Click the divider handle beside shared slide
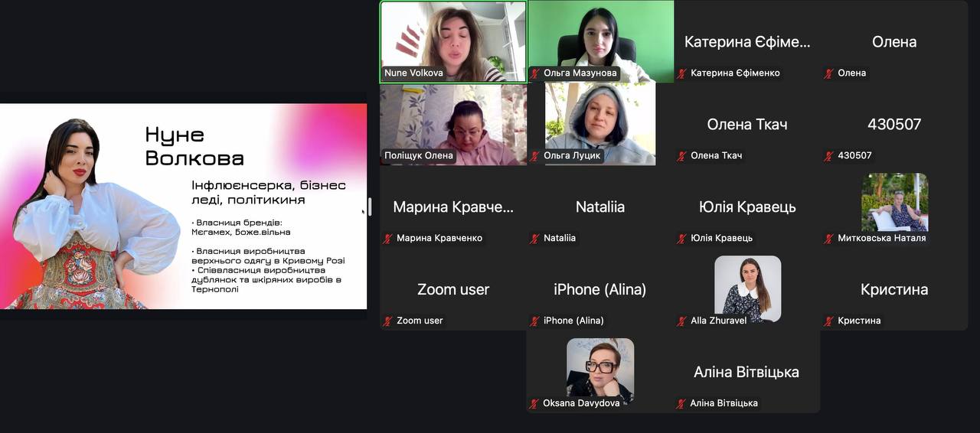 click(x=370, y=207)
